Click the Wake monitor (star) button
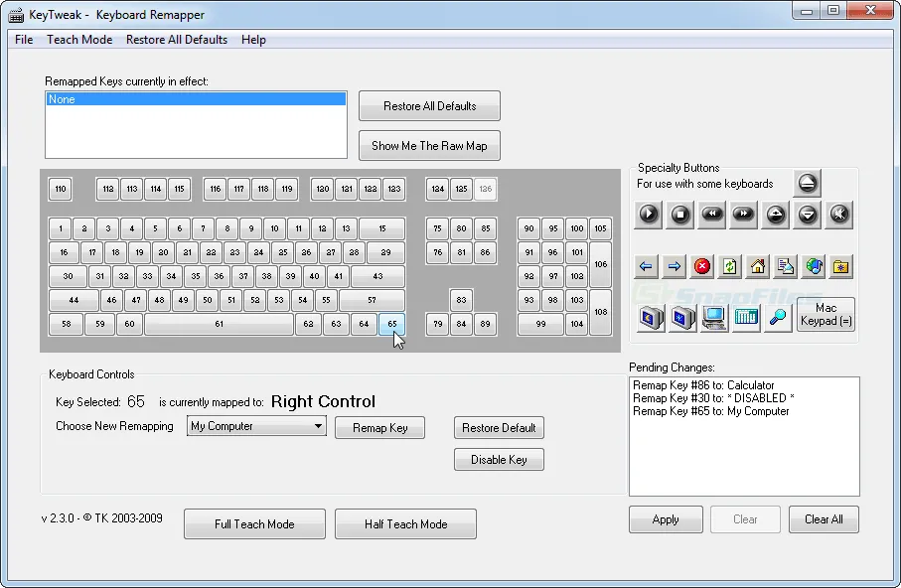Viewport: 901px width, 588px height. pyautogui.click(x=682, y=317)
